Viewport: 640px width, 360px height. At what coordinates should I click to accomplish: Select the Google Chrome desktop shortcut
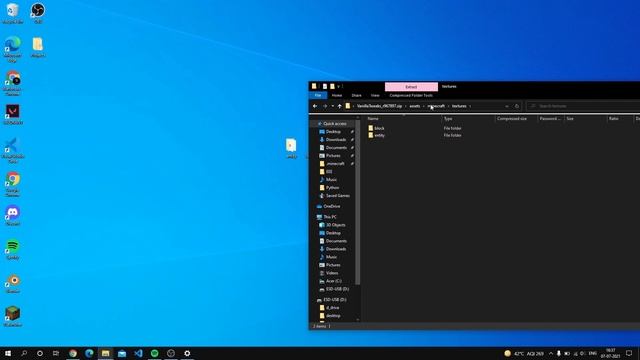(13, 184)
